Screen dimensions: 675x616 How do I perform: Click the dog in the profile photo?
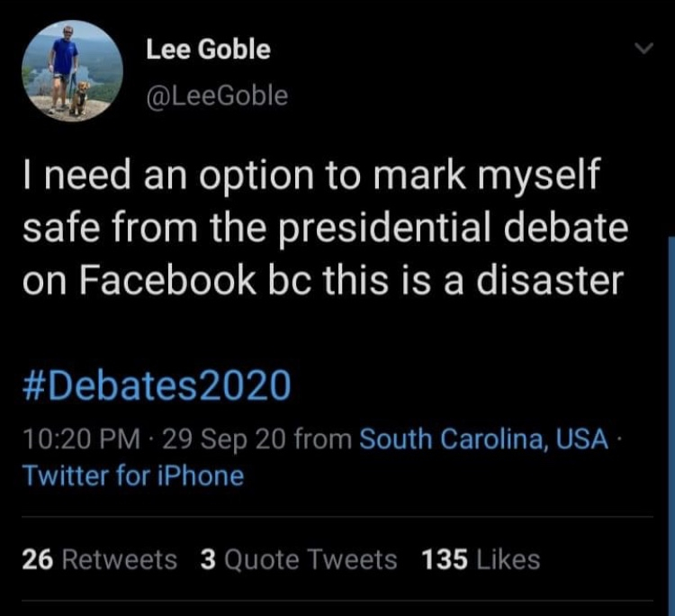[79, 97]
